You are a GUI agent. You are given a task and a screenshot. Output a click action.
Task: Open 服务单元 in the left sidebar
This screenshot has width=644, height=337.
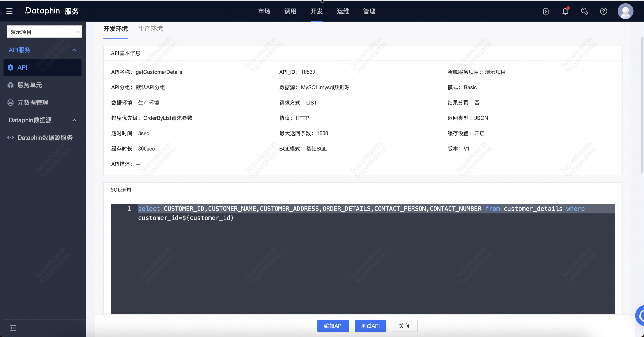click(30, 85)
